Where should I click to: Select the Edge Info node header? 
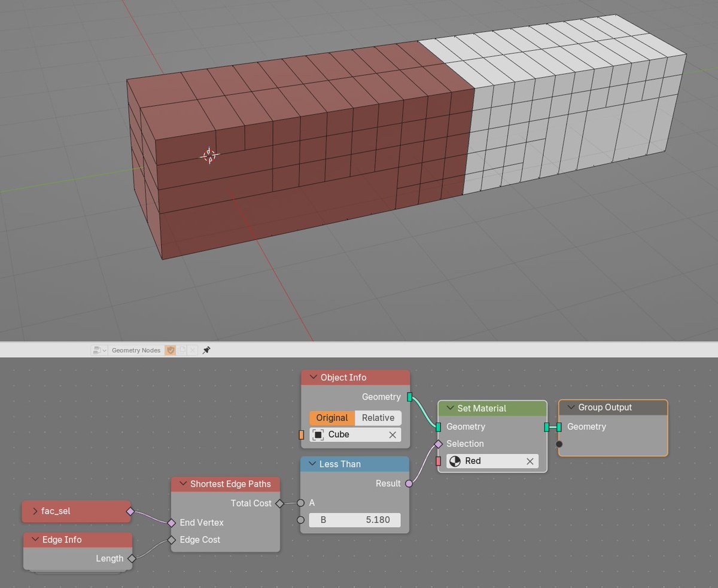(78, 540)
